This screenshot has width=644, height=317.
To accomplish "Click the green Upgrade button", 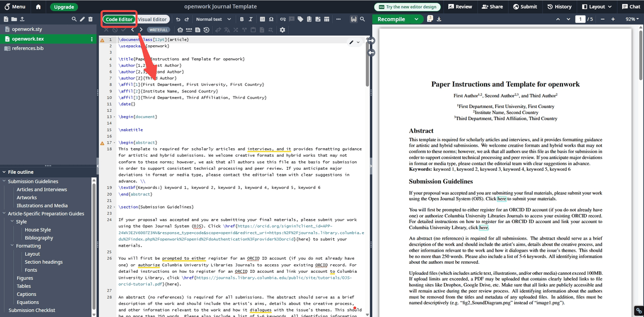I will tap(63, 7).
